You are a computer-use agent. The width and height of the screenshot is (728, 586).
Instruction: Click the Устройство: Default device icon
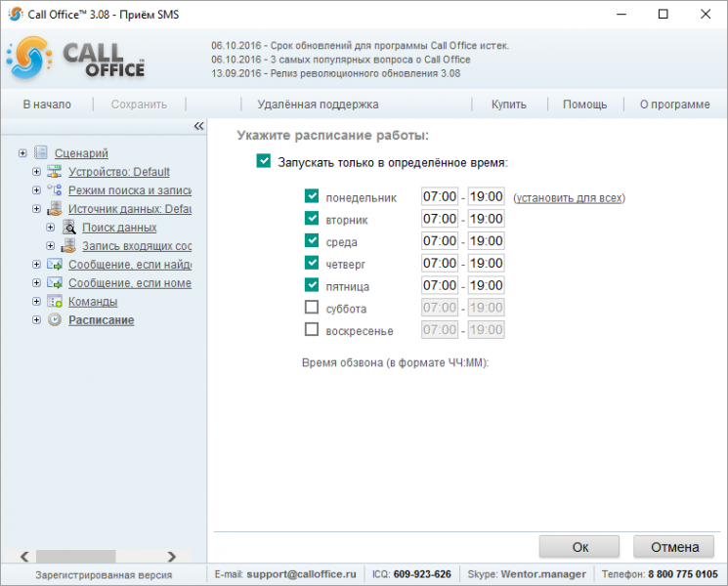point(55,172)
